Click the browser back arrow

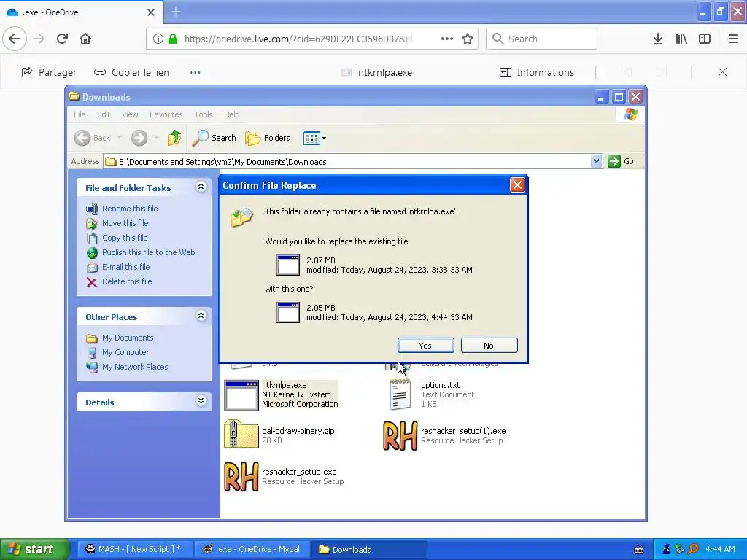[15, 39]
